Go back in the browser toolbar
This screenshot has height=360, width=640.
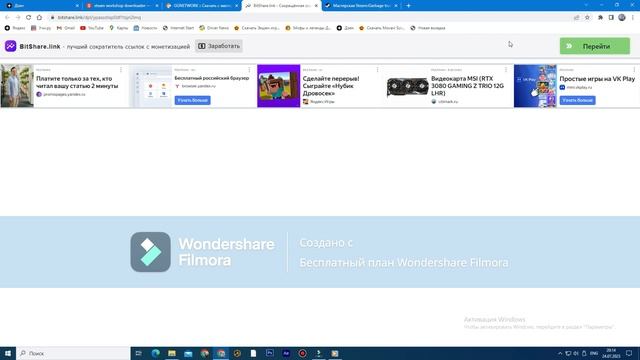coord(7,18)
